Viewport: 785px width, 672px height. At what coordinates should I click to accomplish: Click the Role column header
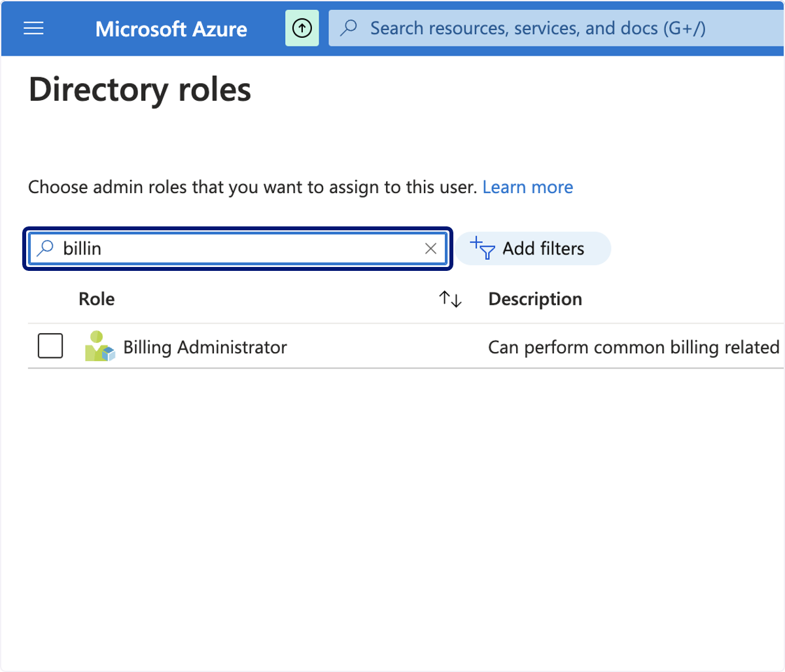(96, 299)
